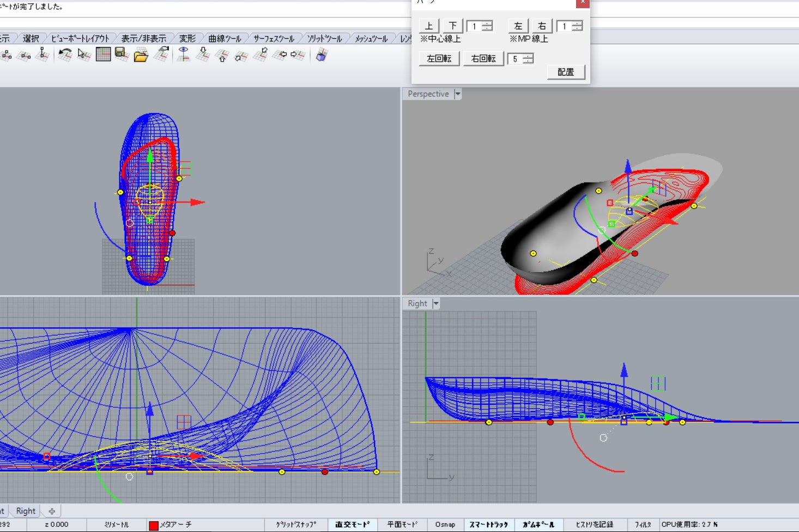Click the Undo CPlane icon in toolbar
Viewport: 799px width, 532px height.
tap(65, 54)
